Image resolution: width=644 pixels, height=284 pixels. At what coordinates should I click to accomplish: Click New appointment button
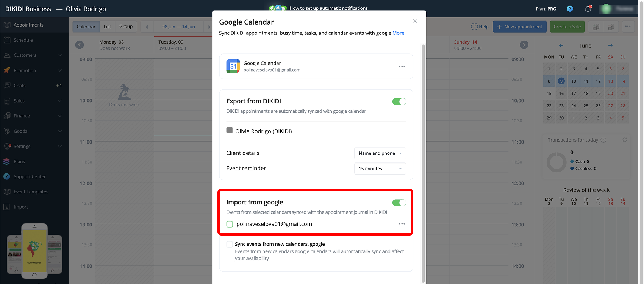(x=519, y=27)
